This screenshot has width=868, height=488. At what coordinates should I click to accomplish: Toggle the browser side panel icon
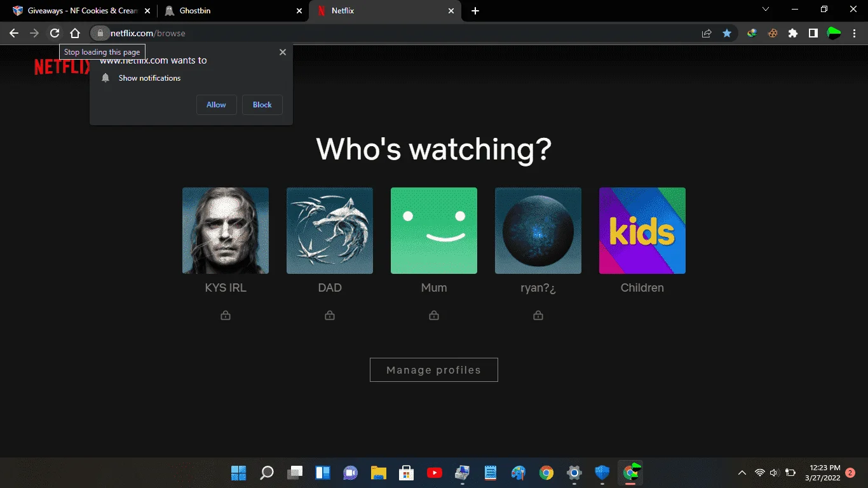coord(813,33)
